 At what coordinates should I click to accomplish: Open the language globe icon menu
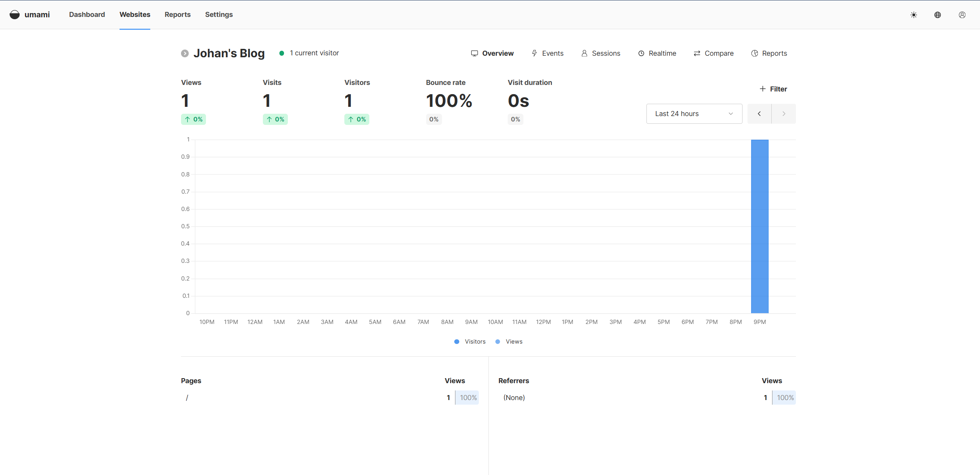coord(938,15)
